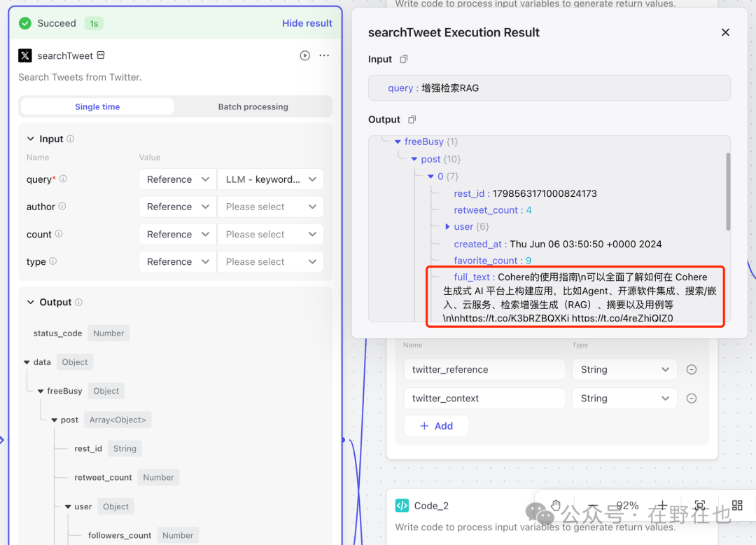Collapse item 0 {7} in result output
This screenshot has height=545, width=756.
coord(430,177)
